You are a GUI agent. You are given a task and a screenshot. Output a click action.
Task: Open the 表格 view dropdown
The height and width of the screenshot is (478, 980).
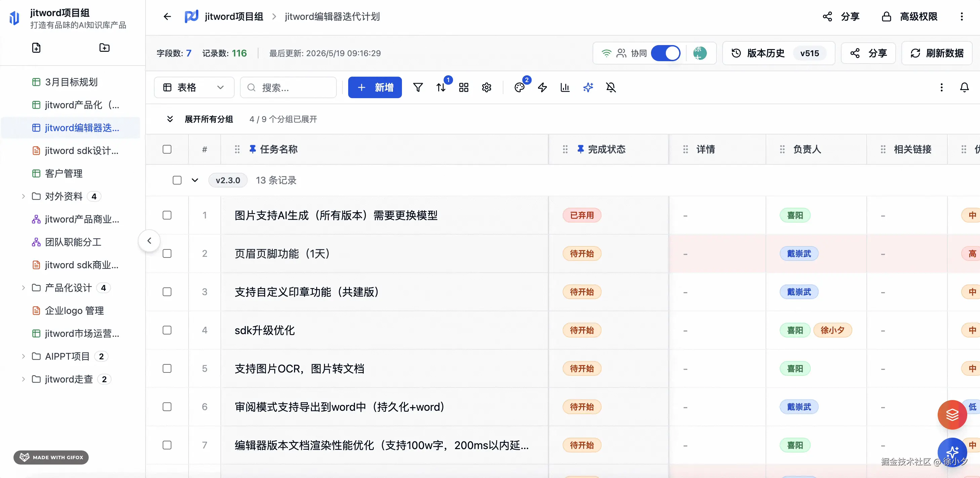coord(194,87)
